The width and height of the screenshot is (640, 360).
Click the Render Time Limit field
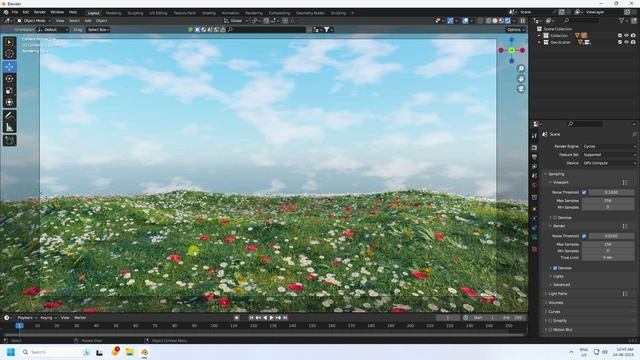(x=608, y=258)
